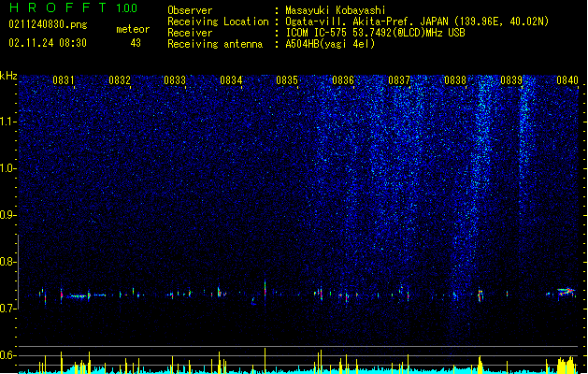Click the tall meteor echo near 0835

pos(265,292)
